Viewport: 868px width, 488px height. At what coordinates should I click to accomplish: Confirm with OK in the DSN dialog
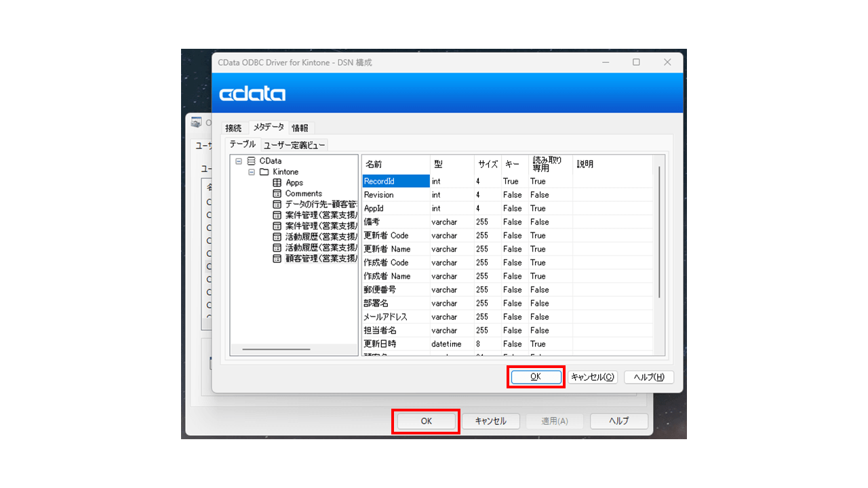click(x=536, y=377)
